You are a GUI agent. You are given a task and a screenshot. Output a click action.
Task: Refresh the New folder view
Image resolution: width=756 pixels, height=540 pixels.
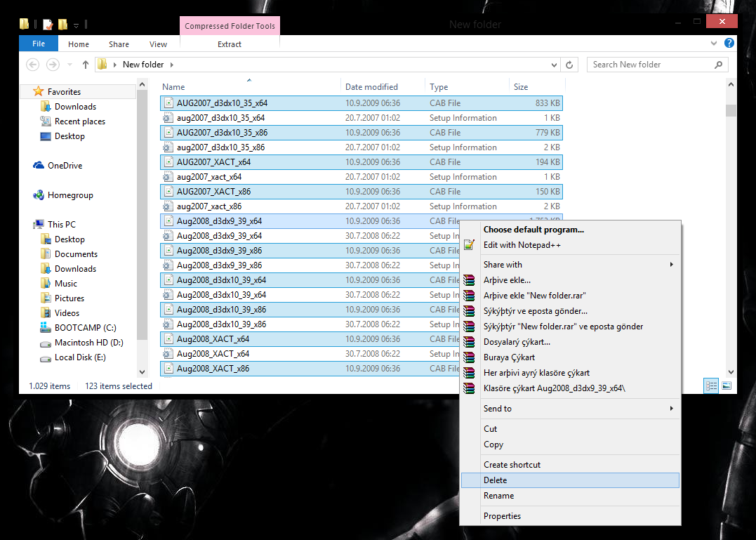point(569,64)
